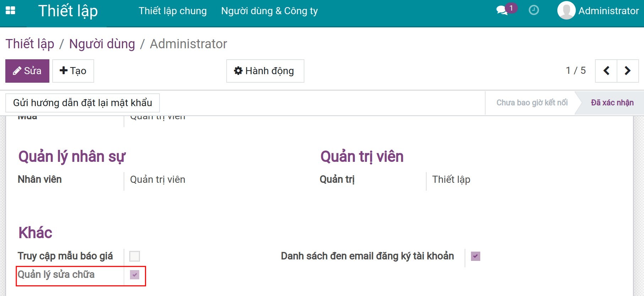
Task: Open the Hành động actions dropdown
Action: click(x=265, y=71)
